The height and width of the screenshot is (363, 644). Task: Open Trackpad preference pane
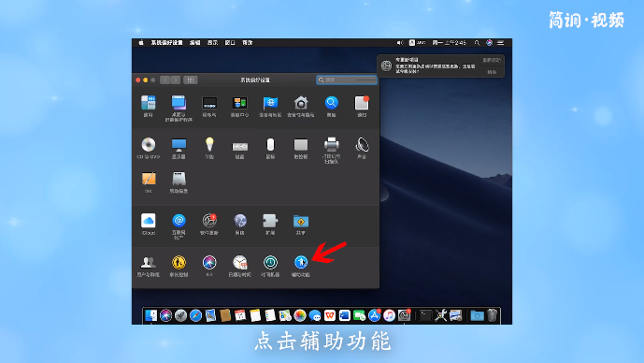coord(301,145)
